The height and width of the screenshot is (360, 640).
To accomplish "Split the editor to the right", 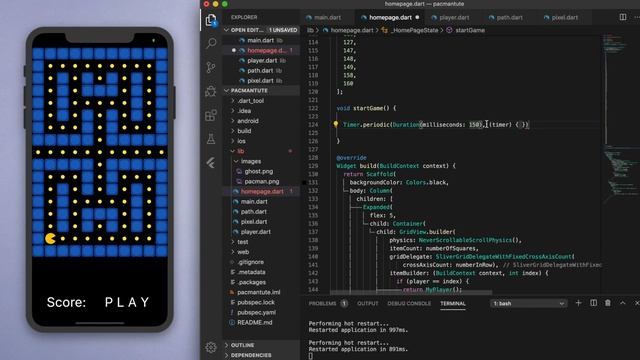I will (x=623, y=17).
